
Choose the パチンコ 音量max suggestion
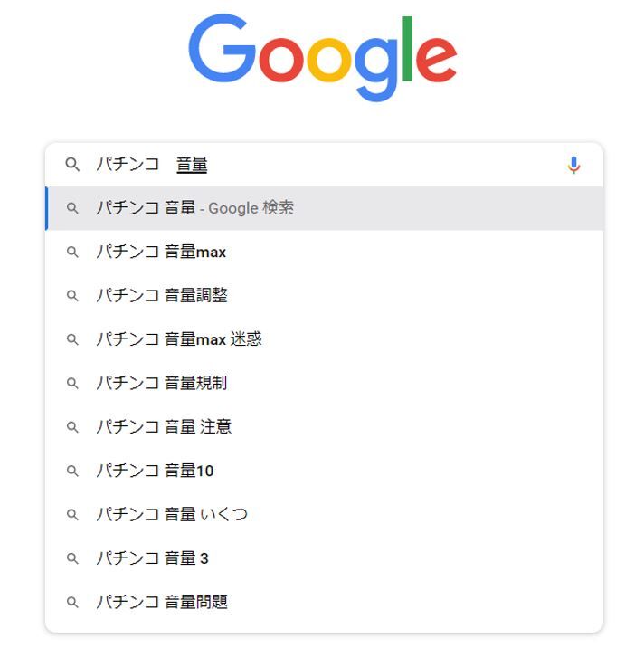tap(161, 252)
